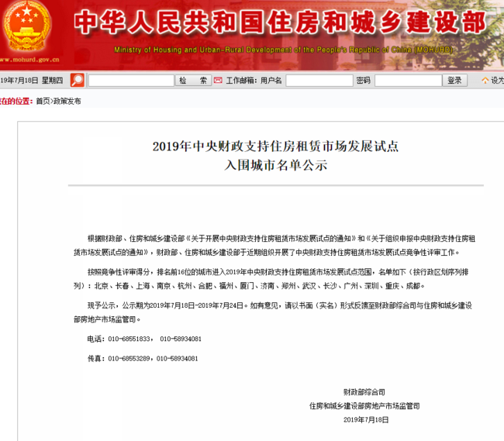Click the date text 星期四

click(x=52, y=81)
